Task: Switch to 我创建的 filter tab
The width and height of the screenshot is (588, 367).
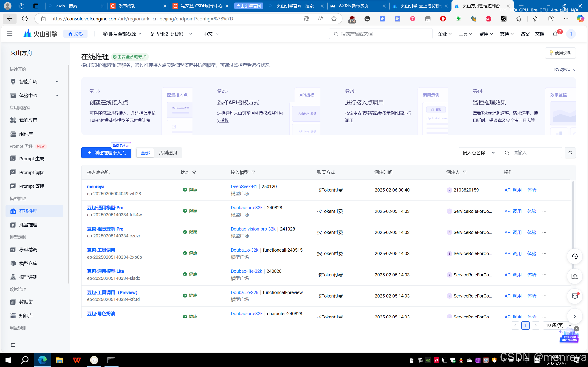Action: (168, 153)
